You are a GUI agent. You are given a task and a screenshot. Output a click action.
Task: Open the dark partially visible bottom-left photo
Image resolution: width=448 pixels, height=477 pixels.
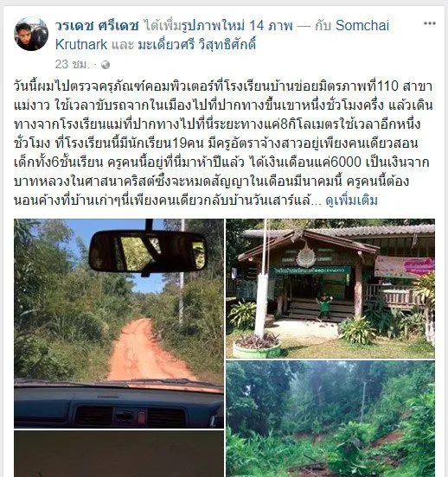point(118,454)
